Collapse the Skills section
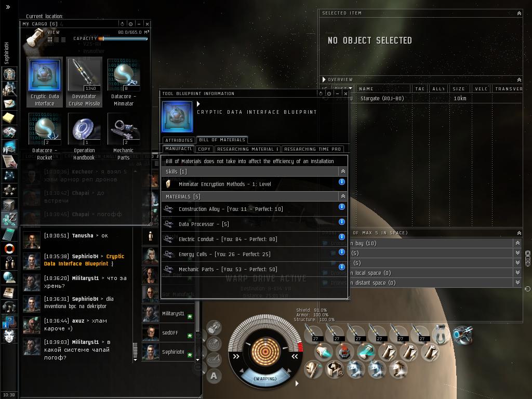Image resolution: width=532 pixels, height=399 pixels. pyautogui.click(x=343, y=171)
